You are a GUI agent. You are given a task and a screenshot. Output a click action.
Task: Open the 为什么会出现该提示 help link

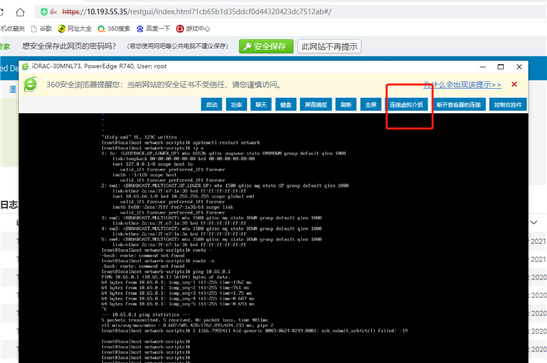pyautogui.click(x=462, y=85)
